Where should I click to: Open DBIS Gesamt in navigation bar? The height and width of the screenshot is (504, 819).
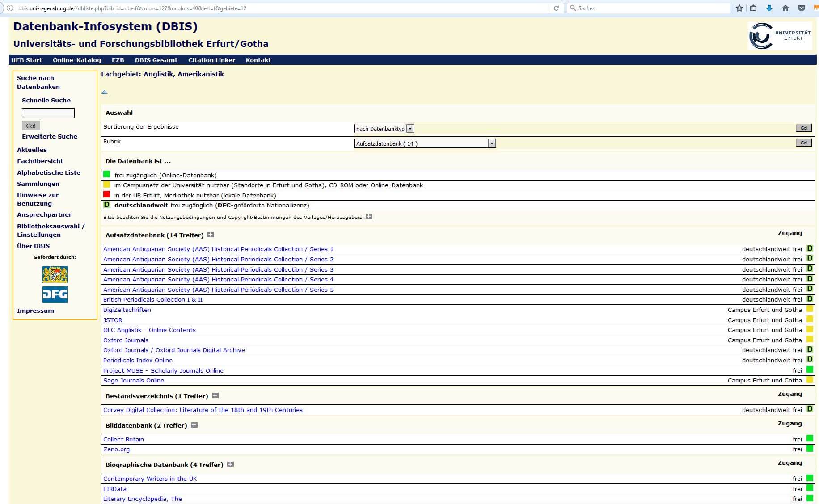(x=156, y=60)
